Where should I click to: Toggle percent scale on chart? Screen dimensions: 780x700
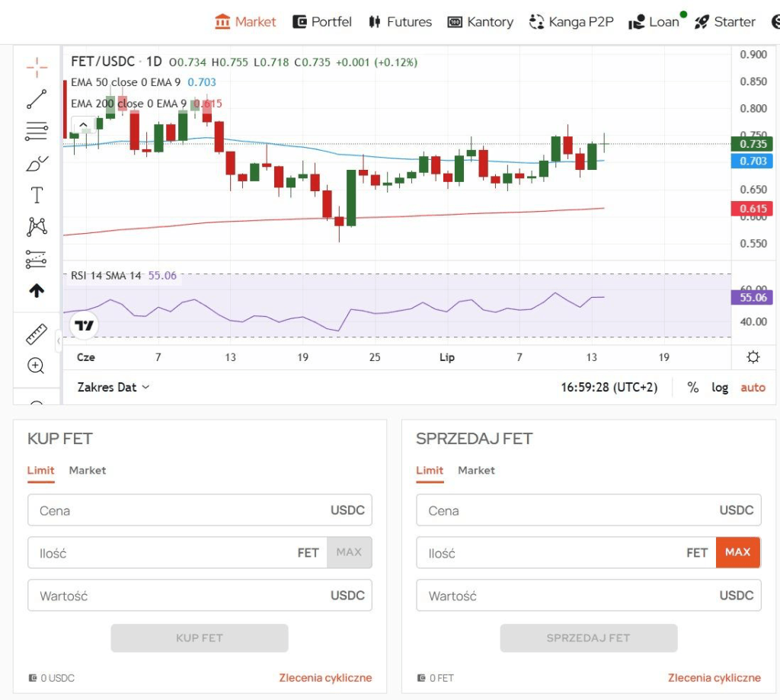click(x=692, y=388)
